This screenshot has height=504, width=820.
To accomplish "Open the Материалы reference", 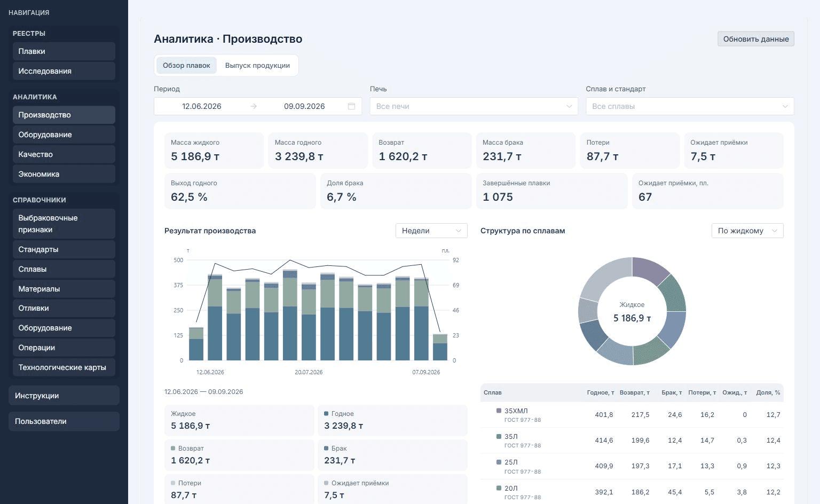I will pyautogui.click(x=64, y=289).
